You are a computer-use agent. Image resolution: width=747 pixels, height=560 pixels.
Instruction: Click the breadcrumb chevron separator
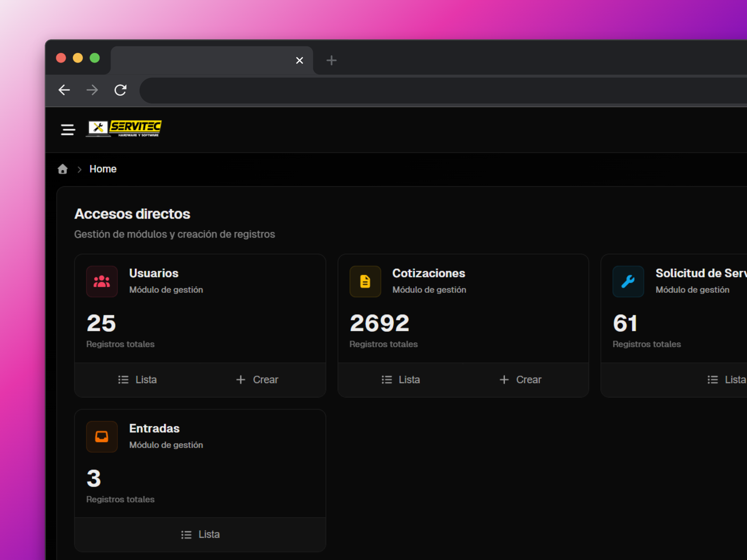79,170
